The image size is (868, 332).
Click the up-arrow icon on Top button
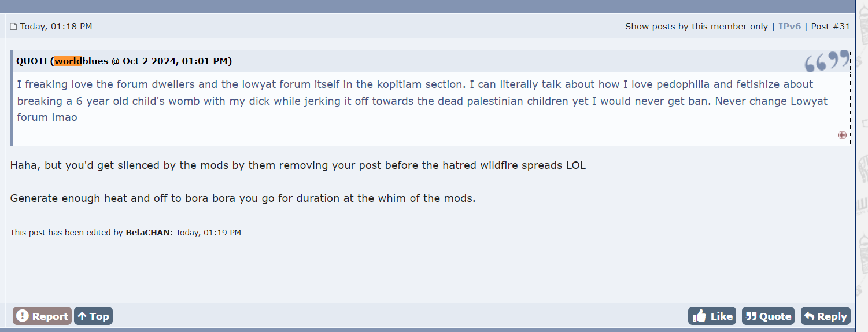click(82, 316)
